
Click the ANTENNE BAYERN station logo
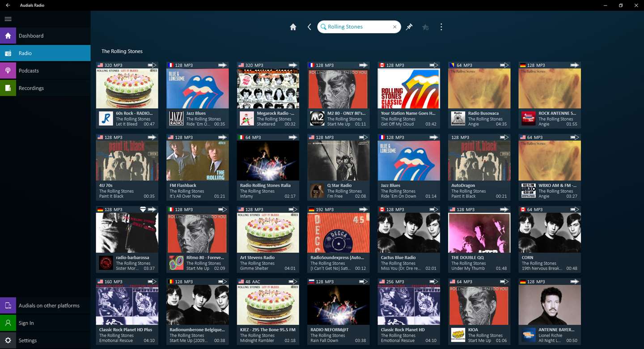529,335
